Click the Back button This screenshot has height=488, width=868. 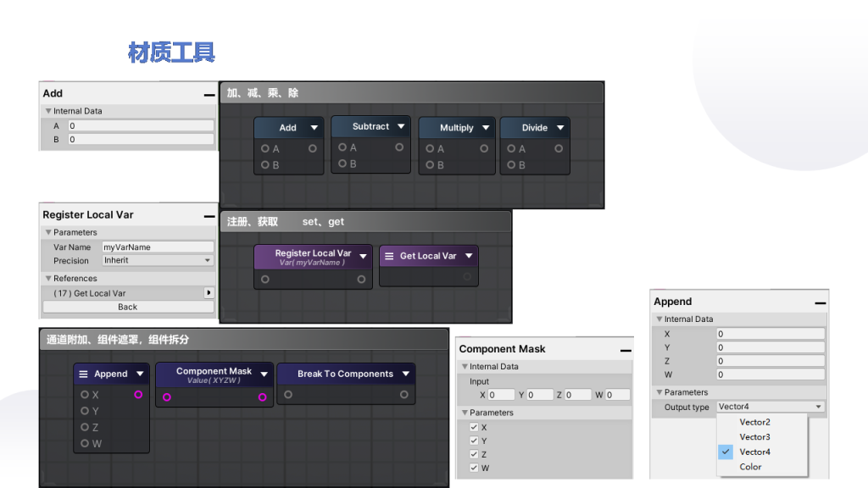[x=128, y=307]
